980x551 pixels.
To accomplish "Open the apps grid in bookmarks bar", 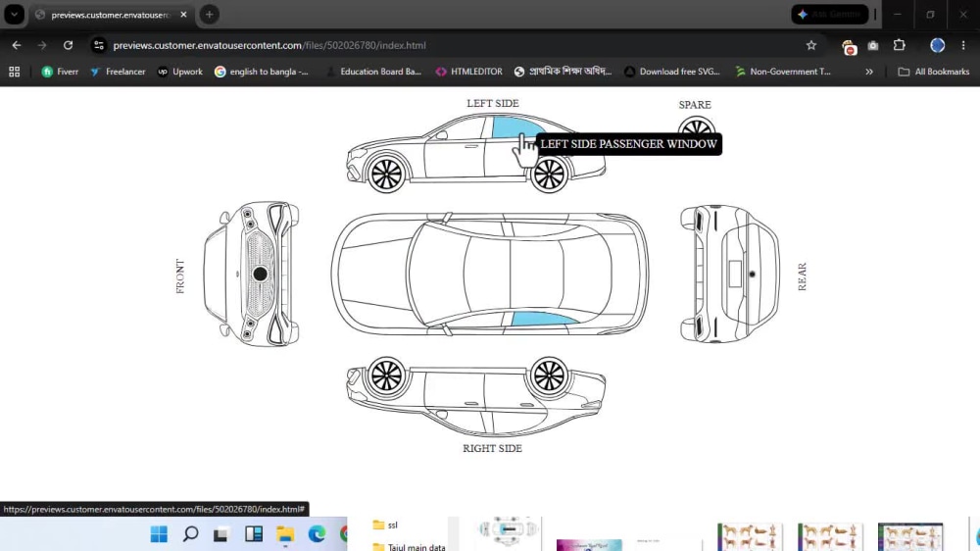I will [x=15, y=72].
